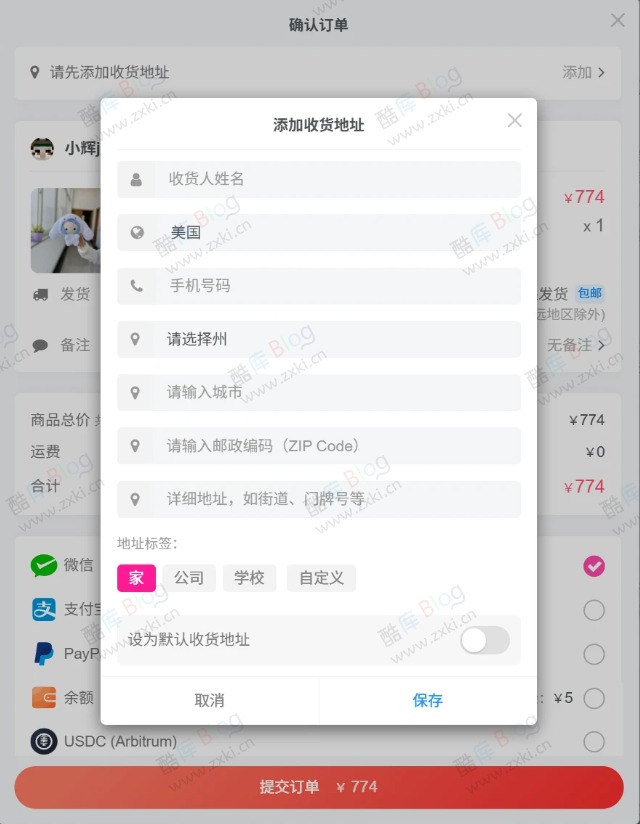Click the phone icon beside 手机号码
The width and height of the screenshot is (640, 824).
(x=137, y=286)
